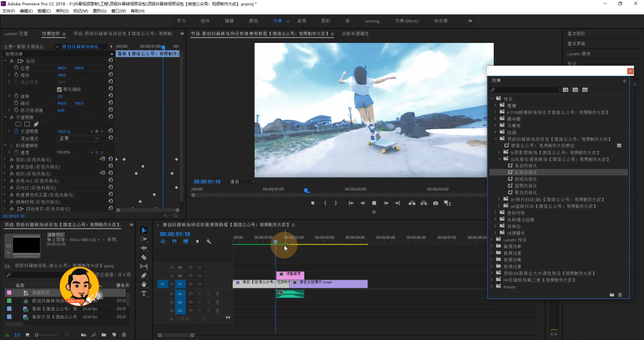
Task: Expand 视频过渡 folder in Effects
Action: pyautogui.click(x=492, y=267)
